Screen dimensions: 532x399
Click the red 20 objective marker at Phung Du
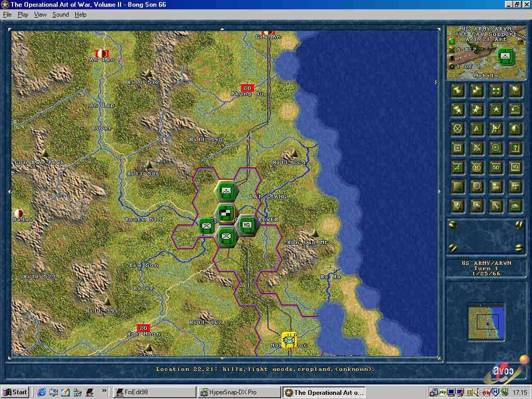pos(247,88)
